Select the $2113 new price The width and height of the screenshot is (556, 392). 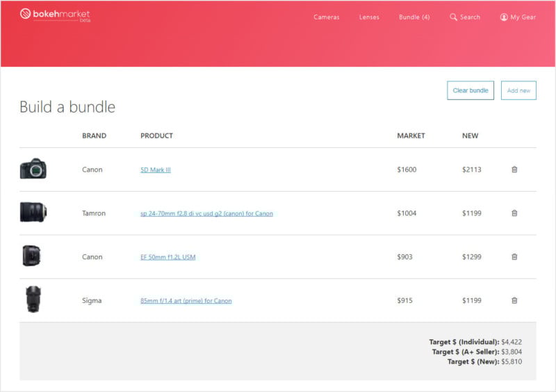click(x=472, y=170)
